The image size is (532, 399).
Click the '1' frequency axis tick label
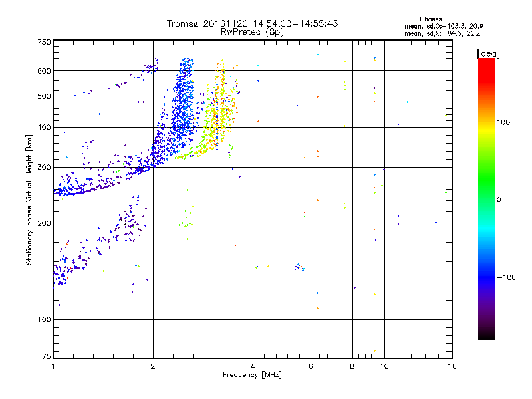53,366
